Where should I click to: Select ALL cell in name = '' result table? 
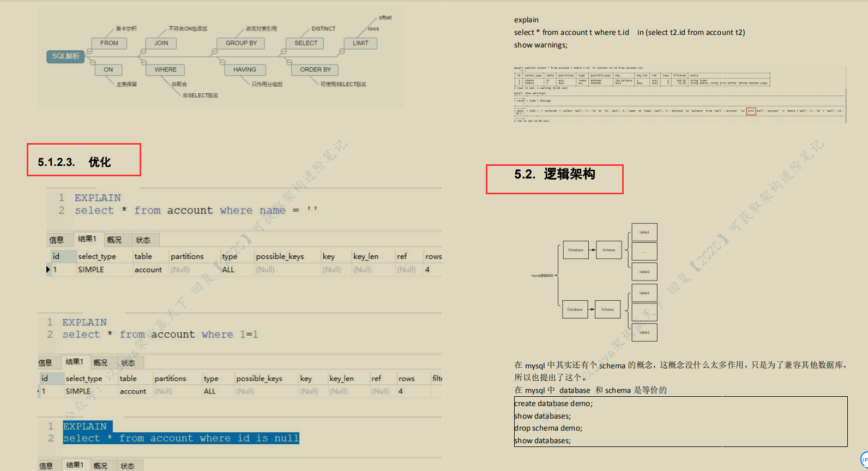tap(228, 270)
